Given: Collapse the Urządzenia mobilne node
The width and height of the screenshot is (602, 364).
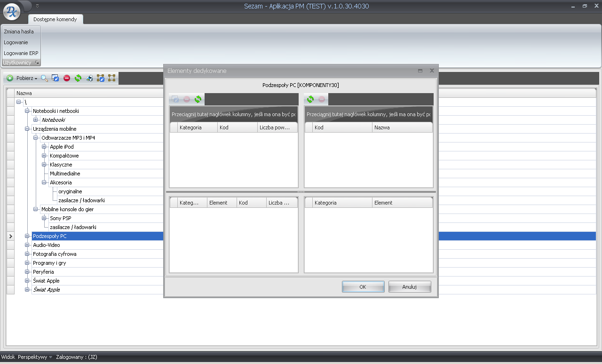Looking at the screenshot, I should tap(27, 129).
